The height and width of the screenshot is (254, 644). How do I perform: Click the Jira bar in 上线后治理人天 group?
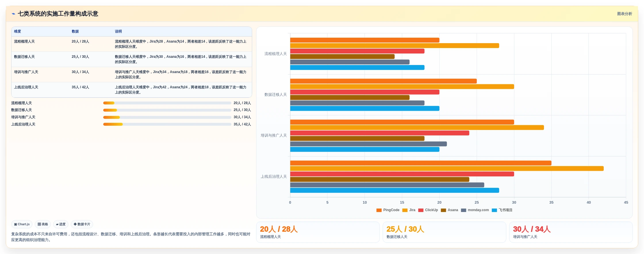pos(447,169)
